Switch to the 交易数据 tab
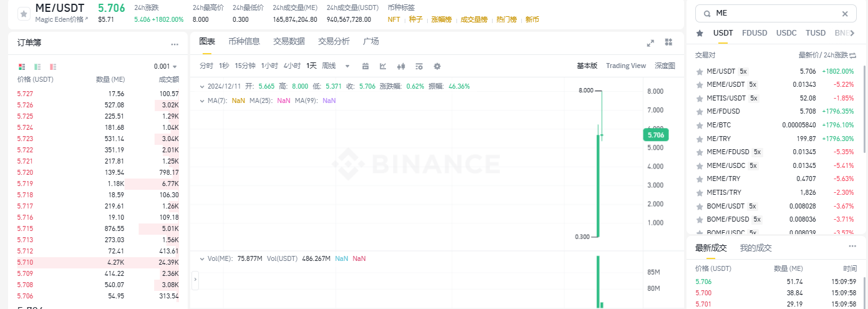Image resolution: width=868 pixels, height=309 pixels. click(289, 41)
